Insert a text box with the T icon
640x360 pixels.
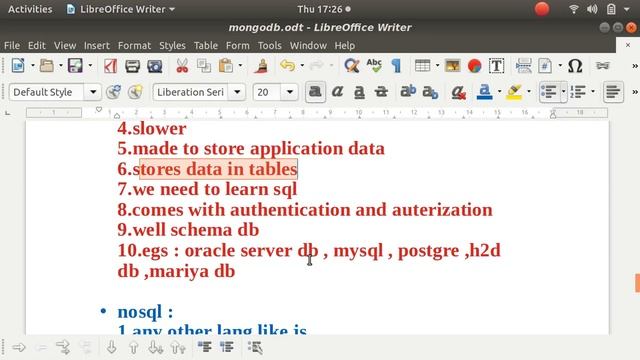[x=496, y=66]
